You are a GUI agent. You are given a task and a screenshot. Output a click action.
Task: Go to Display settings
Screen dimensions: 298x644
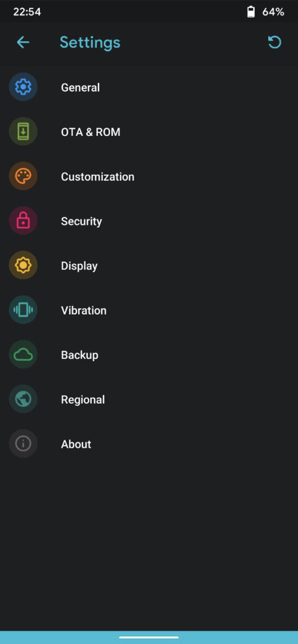149,265
